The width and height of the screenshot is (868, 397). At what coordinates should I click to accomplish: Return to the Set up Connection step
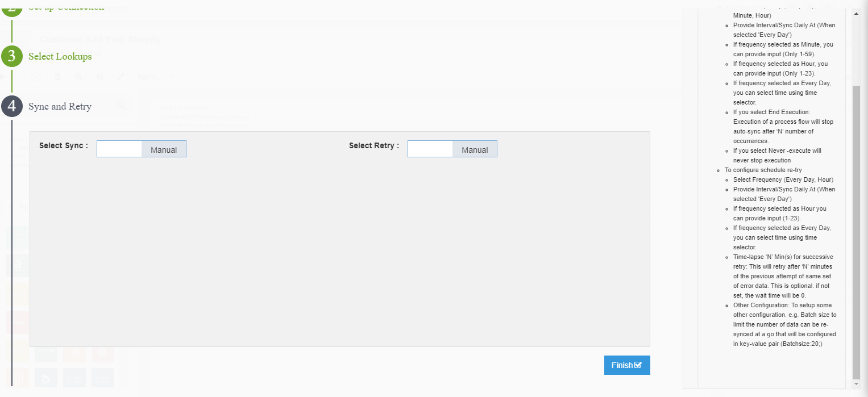[x=65, y=7]
